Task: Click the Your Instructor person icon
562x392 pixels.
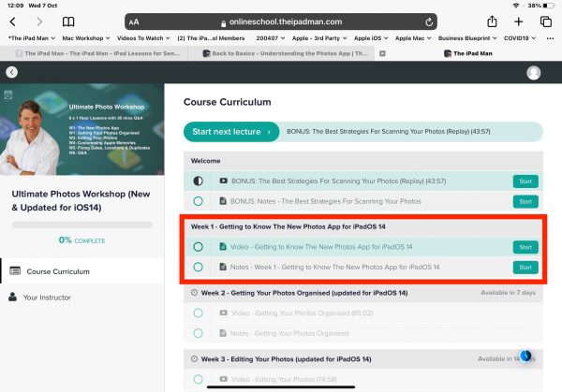Action: coord(12,297)
